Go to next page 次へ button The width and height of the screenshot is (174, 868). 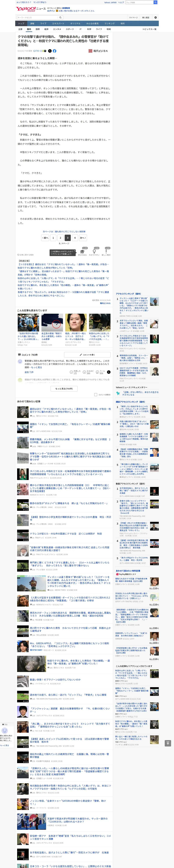83,238
